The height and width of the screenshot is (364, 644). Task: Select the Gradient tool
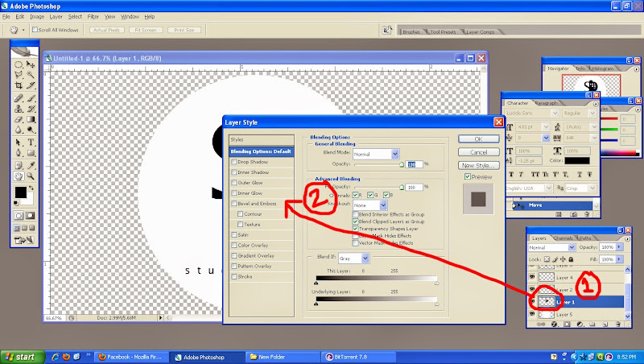click(x=31, y=119)
